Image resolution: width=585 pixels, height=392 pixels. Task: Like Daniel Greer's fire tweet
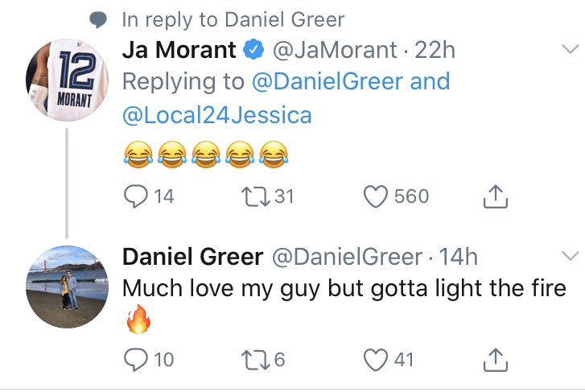click(376, 359)
